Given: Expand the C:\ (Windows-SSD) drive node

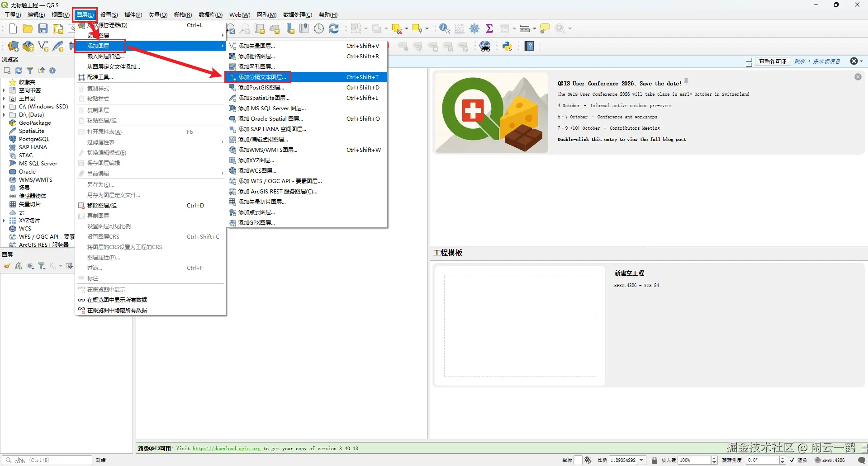Looking at the screenshot, I should click(4, 107).
